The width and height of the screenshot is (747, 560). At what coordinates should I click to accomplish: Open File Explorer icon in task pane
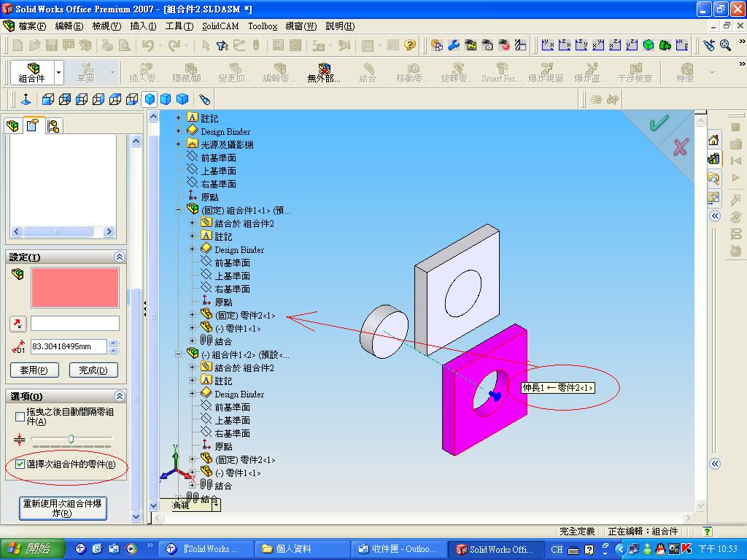(713, 179)
